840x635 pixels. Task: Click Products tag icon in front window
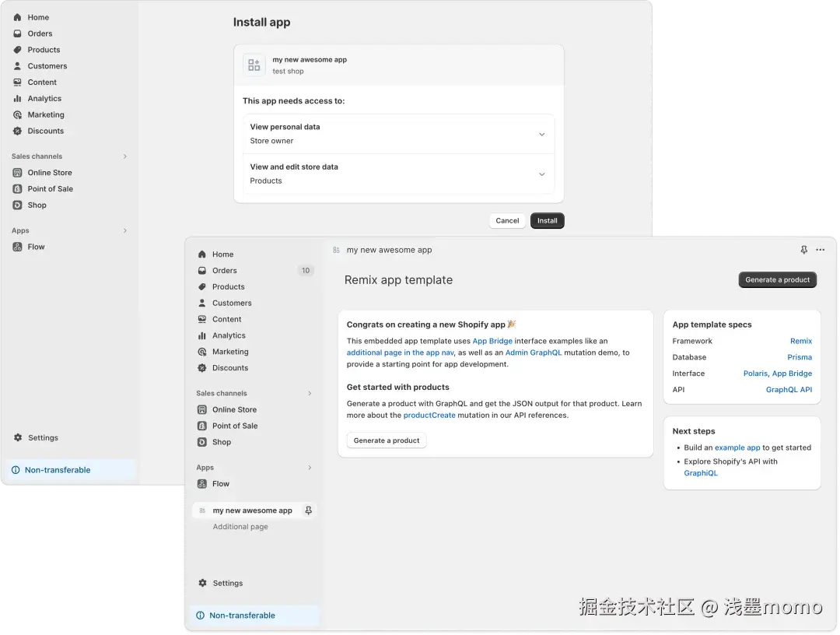coord(202,286)
